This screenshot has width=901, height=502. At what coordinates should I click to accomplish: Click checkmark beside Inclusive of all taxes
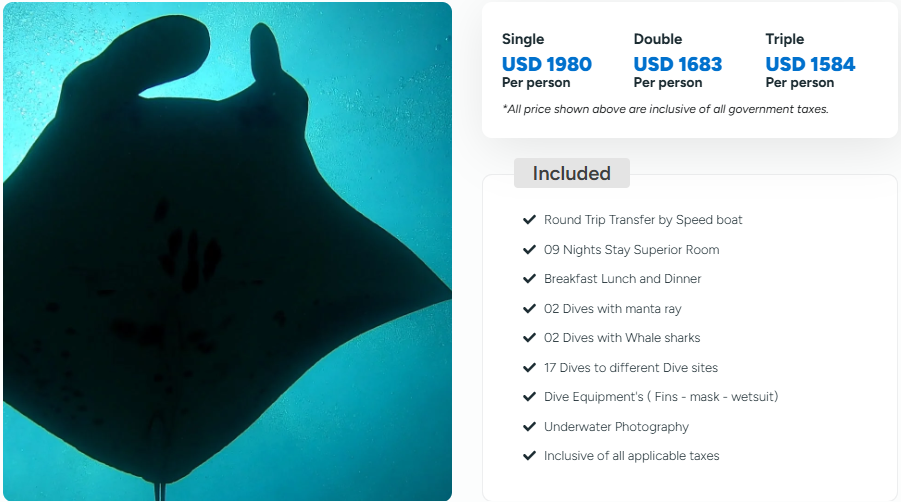[x=529, y=456]
